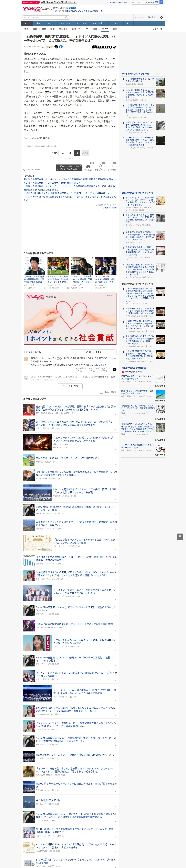Open the settings gear icon in header
This screenshot has width=186, height=868.
(x=161, y=17)
